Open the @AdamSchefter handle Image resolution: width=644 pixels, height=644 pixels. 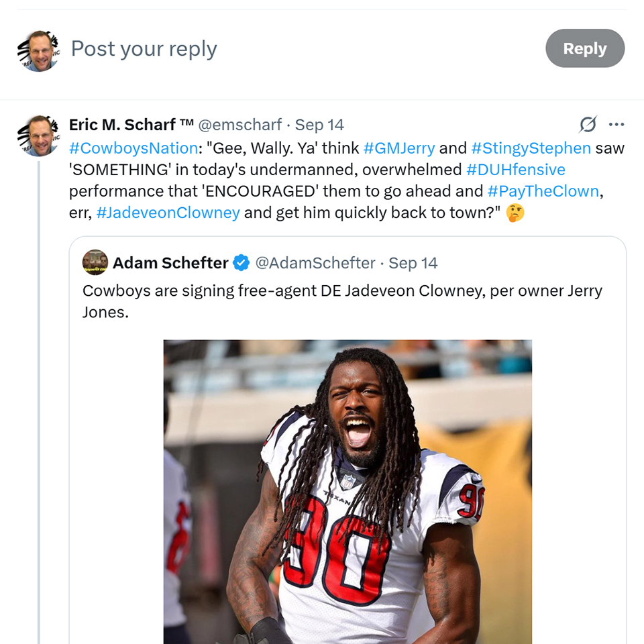(x=315, y=263)
